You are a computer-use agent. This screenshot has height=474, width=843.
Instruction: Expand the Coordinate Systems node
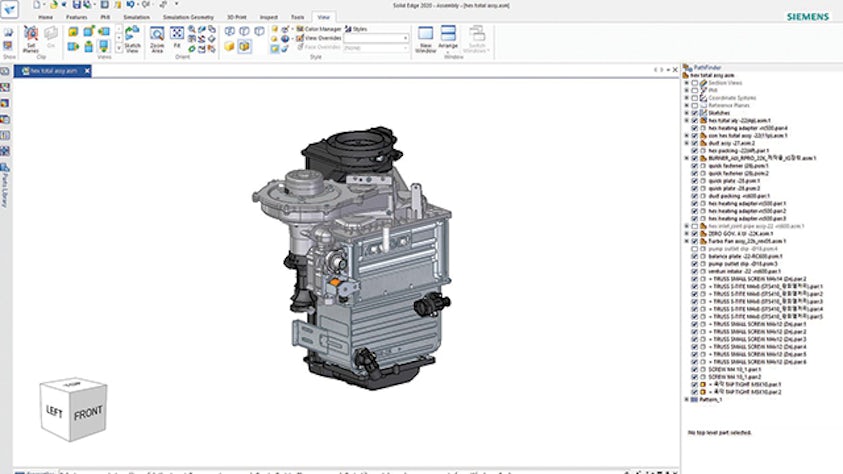687,98
